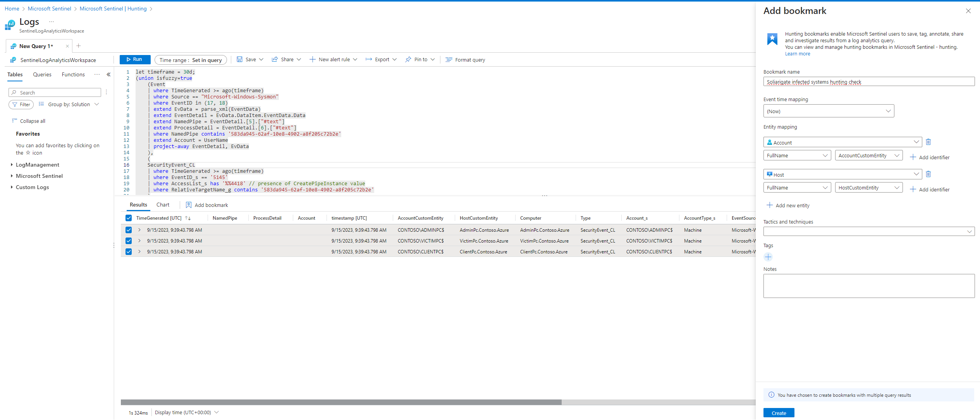Open the Time range selector
Image resolution: width=980 pixels, height=420 pixels.
coord(191,60)
